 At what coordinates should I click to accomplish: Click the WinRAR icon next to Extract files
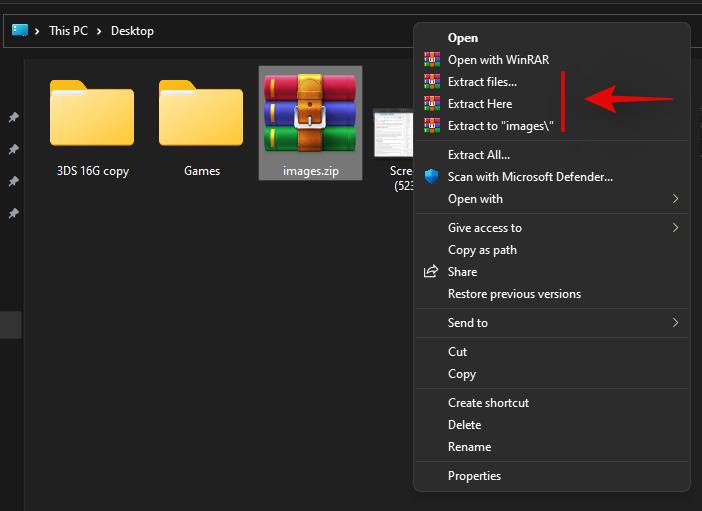(431, 82)
